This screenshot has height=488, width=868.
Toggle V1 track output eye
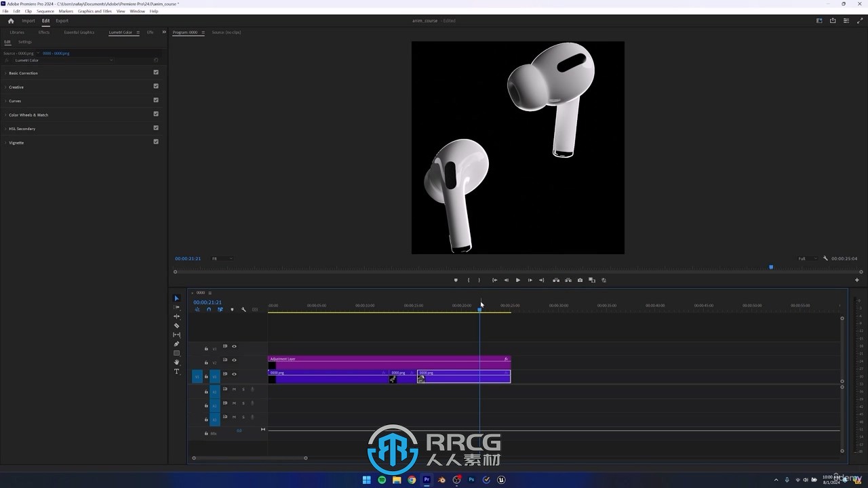click(x=234, y=374)
